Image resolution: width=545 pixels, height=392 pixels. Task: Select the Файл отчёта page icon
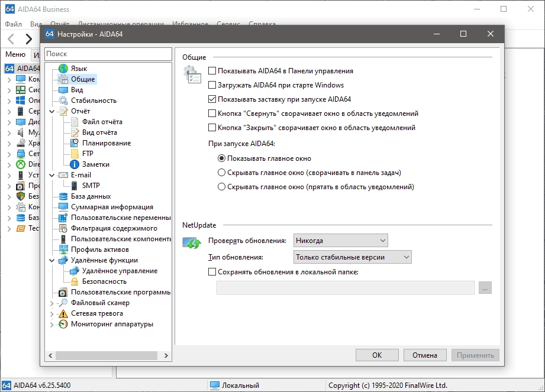click(75, 122)
